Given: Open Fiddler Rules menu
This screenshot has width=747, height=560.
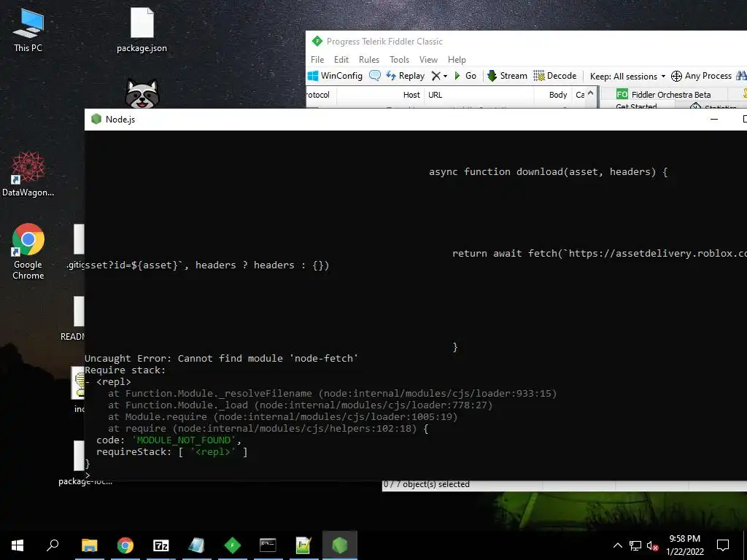Looking at the screenshot, I should (x=369, y=60).
